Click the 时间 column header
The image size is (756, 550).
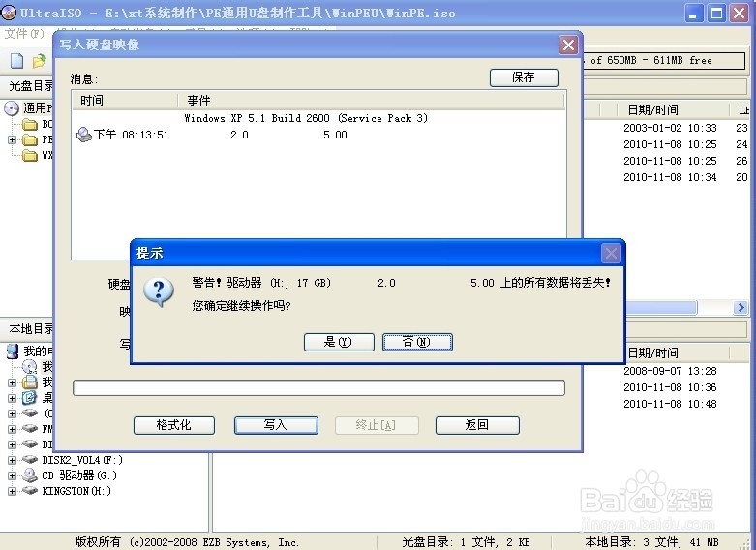[x=126, y=101]
